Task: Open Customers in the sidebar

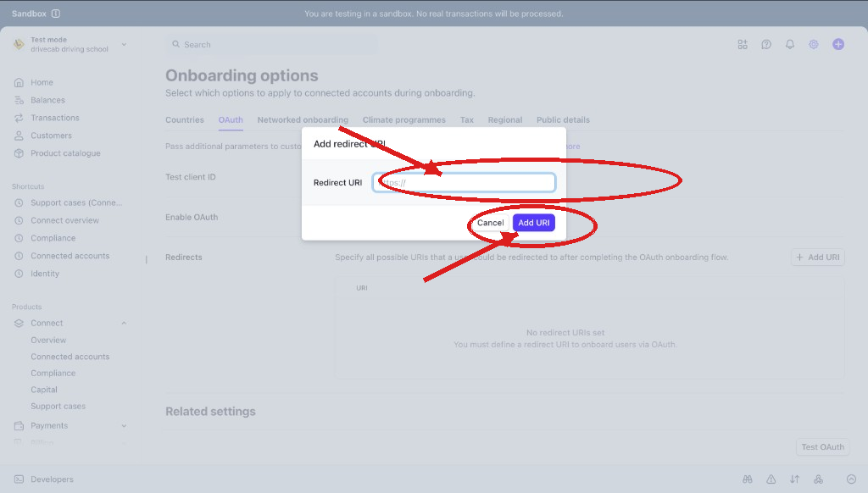Action: [x=51, y=136]
